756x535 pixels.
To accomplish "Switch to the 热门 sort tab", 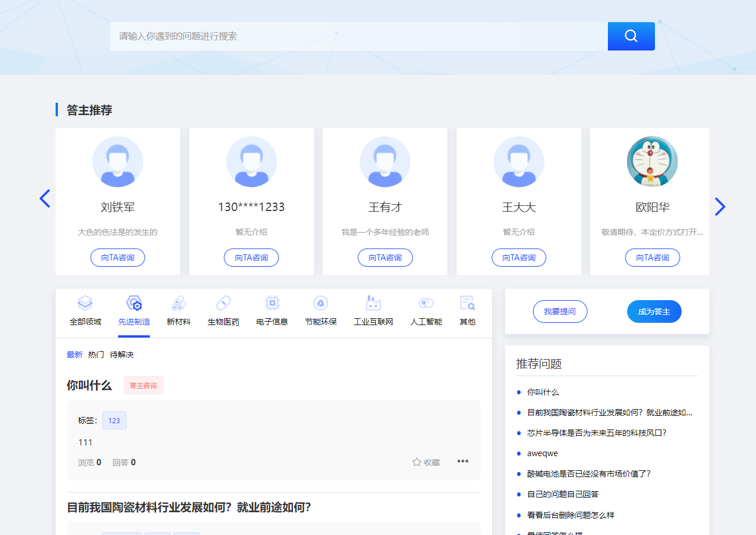I will pos(96,355).
